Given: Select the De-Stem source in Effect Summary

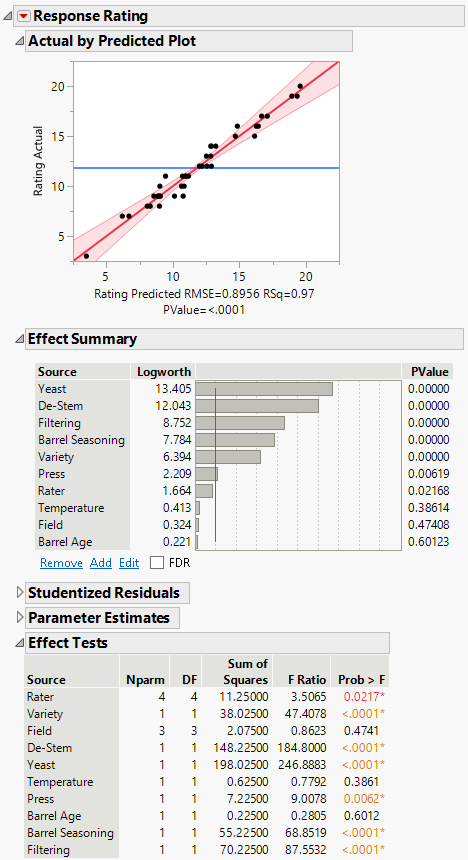Looking at the screenshot, I should coord(61,406).
